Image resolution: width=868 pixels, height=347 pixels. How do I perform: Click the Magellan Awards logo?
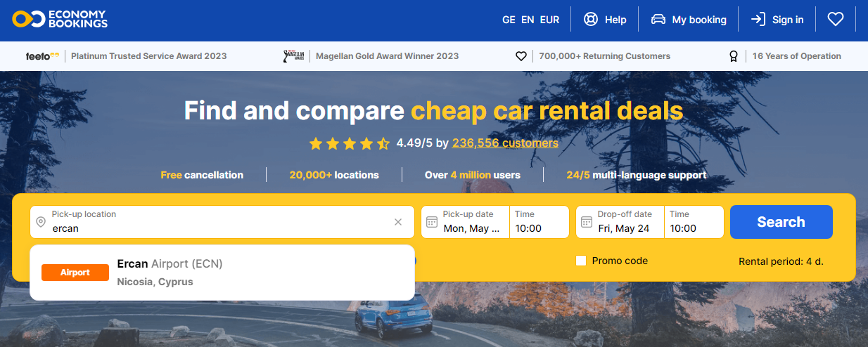[x=293, y=56]
